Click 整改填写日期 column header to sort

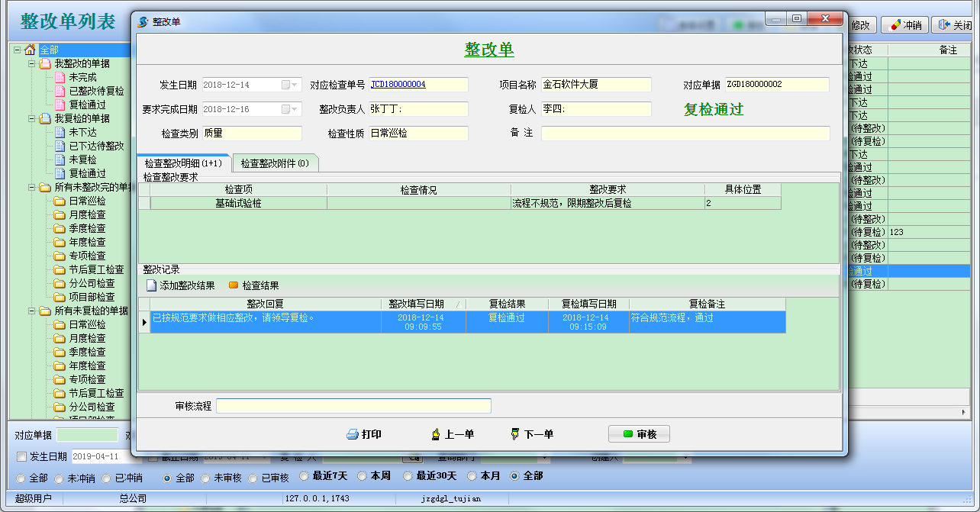(423, 304)
